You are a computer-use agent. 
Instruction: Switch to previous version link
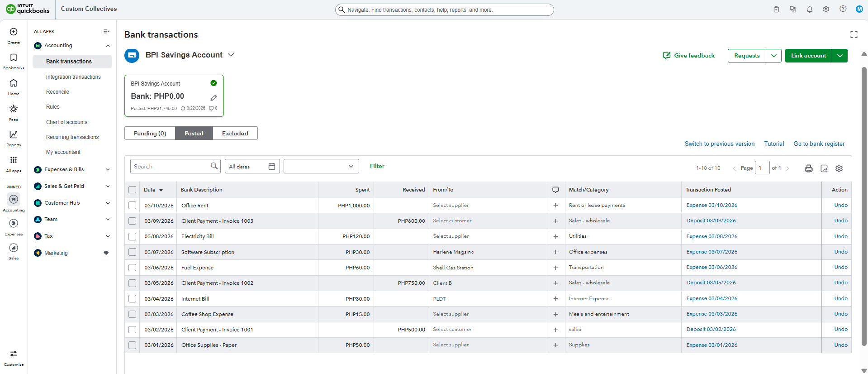pyautogui.click(x=720, y=144)
